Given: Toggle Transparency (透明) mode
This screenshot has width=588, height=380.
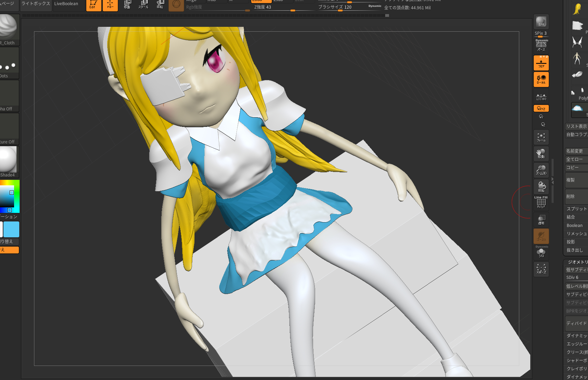Looking at the screenshot, I should (541, 219).
